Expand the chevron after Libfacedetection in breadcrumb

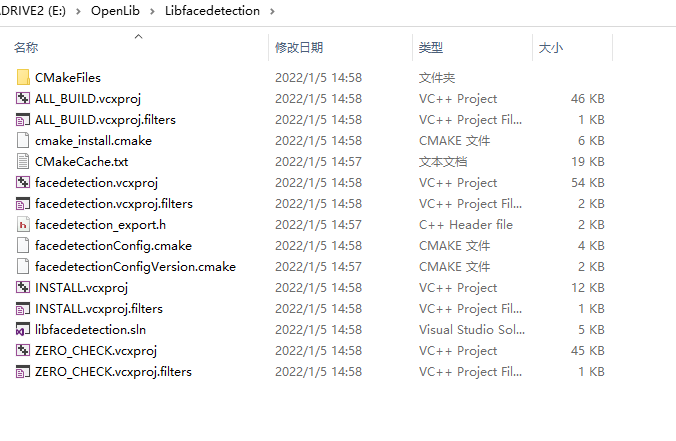coord(272,11)
